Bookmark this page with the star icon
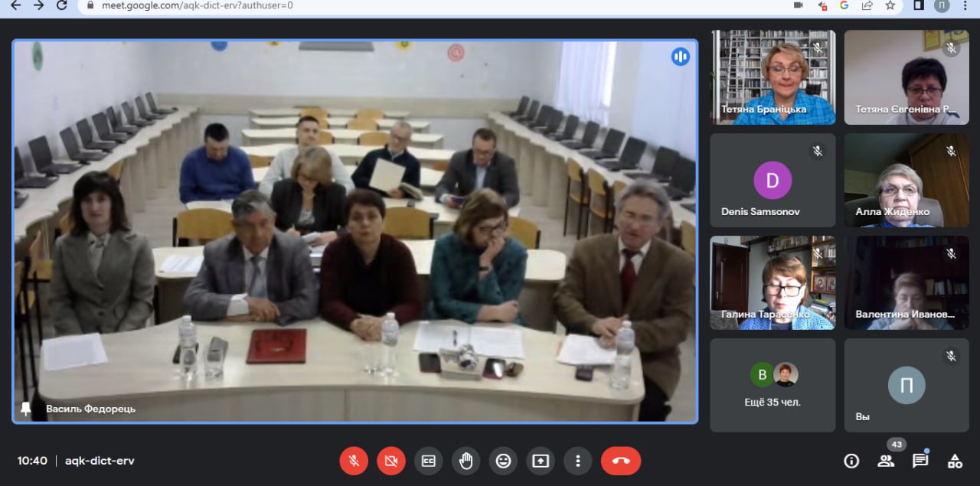980x486 pixels. pos(890,5)
